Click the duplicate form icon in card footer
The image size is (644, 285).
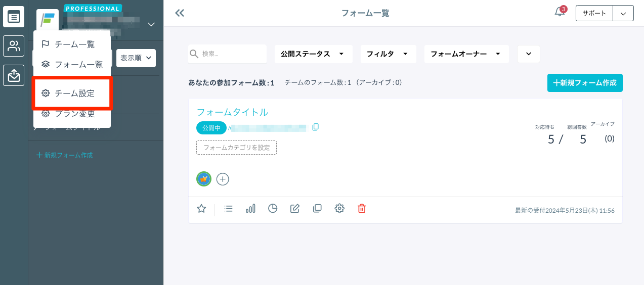[317, 209]
